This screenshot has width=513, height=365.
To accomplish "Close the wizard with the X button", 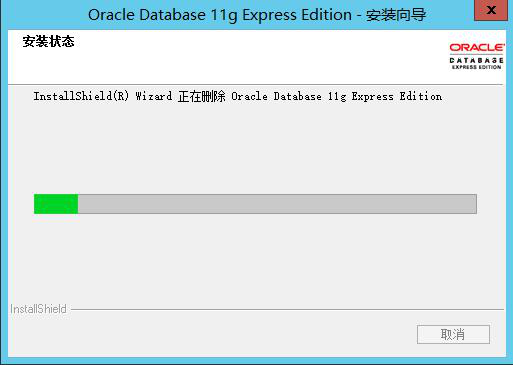I will tap(491, 10).
